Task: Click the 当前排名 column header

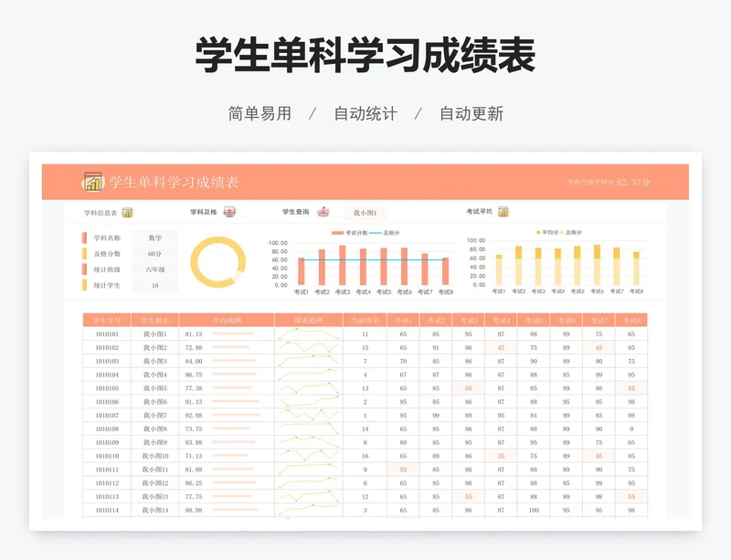Action: tap(365, 320)
